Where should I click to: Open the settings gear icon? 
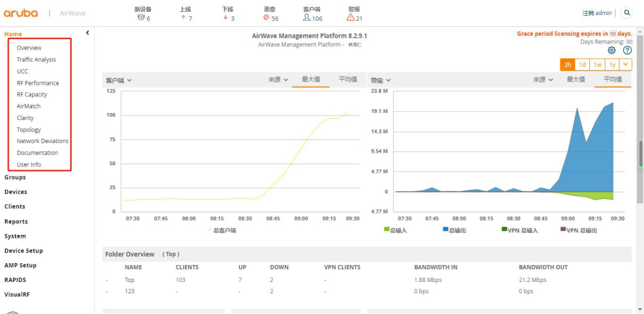coord(611,50)
